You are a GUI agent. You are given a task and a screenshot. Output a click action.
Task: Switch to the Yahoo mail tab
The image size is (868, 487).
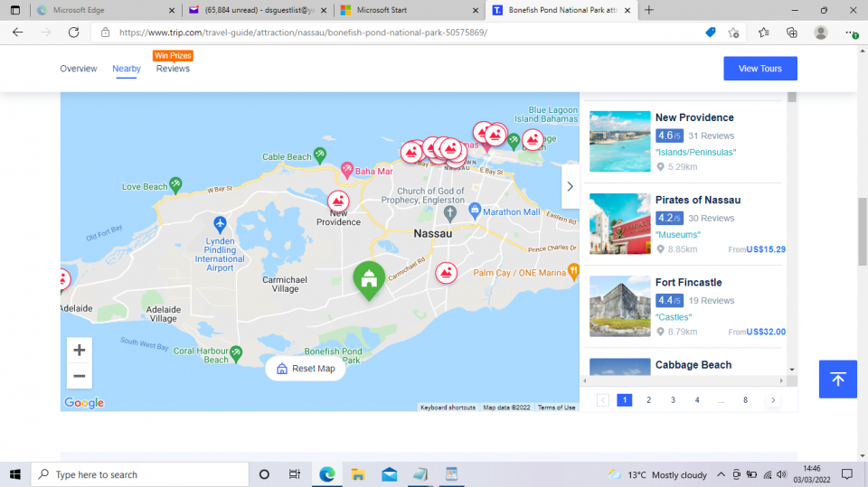tap(258, 10)
